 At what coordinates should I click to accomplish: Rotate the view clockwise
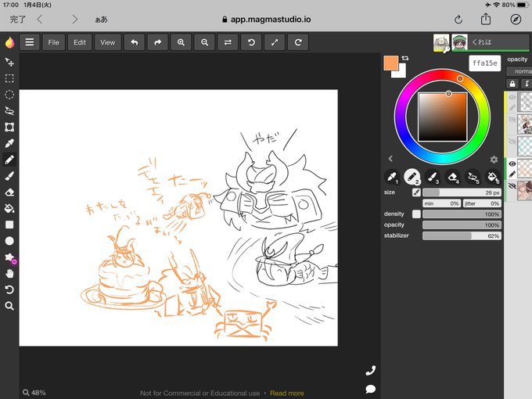coord(298,42)
